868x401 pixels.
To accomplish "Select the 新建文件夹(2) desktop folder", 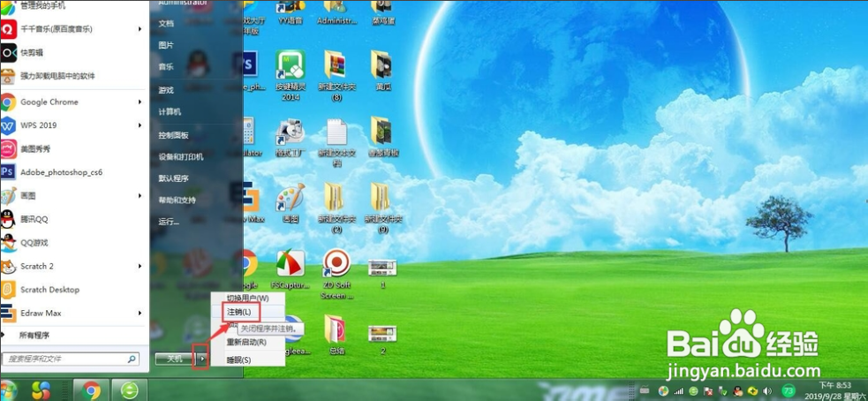I will click(336, 208).
